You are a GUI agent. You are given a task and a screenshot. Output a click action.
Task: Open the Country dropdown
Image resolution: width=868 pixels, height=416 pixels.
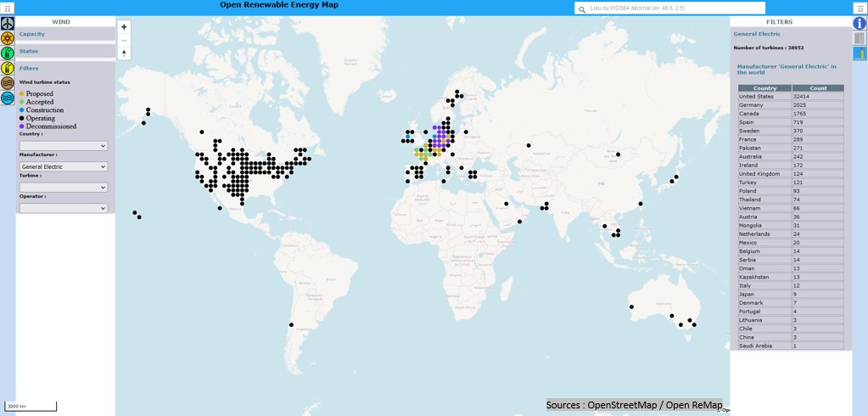(x=64, y=146)
